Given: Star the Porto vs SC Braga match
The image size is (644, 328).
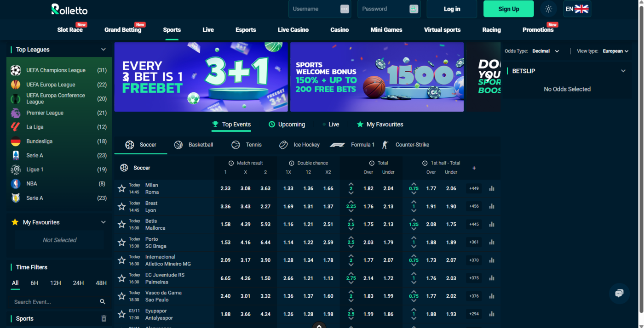Looking at the screenshot, I should [121, 243].
